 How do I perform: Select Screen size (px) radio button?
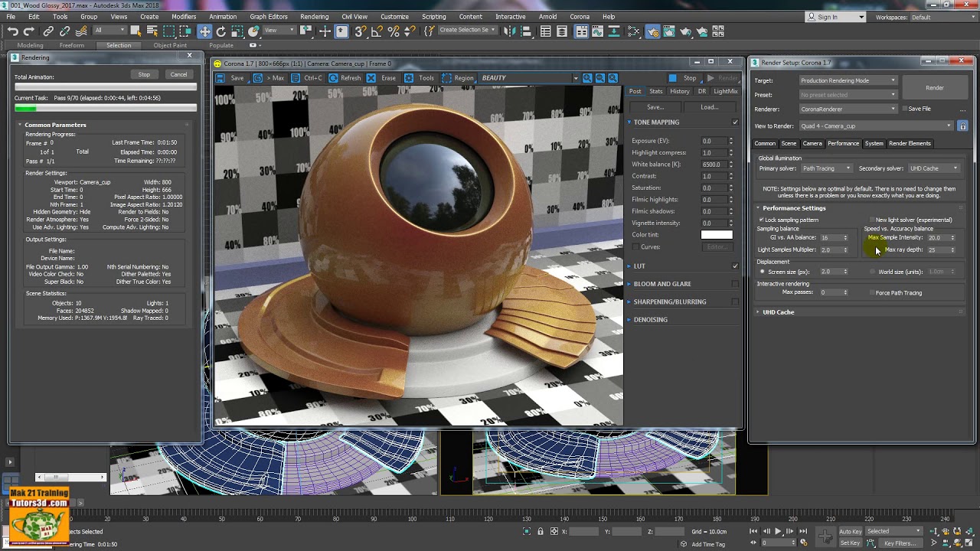click(x=762, y=272)
